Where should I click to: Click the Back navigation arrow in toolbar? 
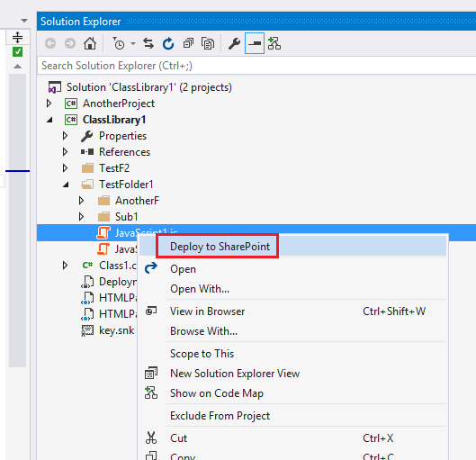pos(50,43)
